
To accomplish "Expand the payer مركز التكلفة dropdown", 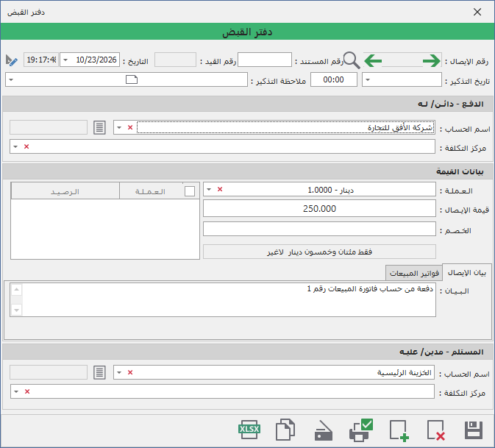I will 15,146.
